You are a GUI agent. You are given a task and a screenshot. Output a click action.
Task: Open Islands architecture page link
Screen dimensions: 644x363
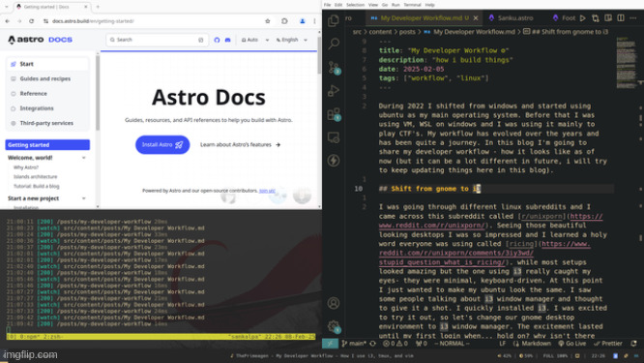[x=36, y=177]
